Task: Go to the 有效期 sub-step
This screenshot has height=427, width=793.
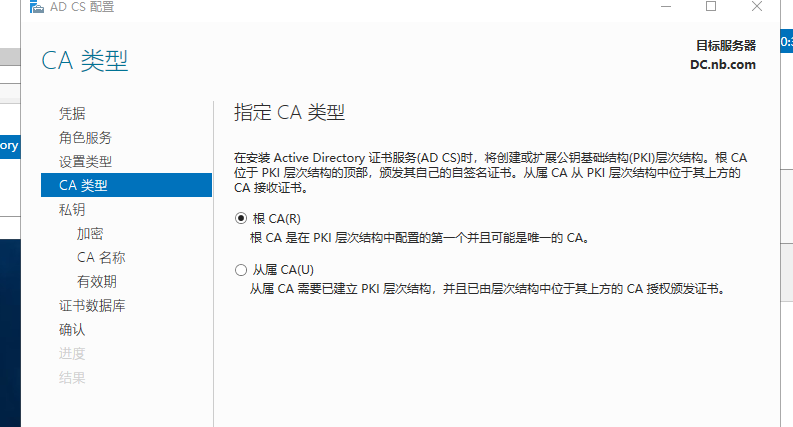Action: coord(97,281)
